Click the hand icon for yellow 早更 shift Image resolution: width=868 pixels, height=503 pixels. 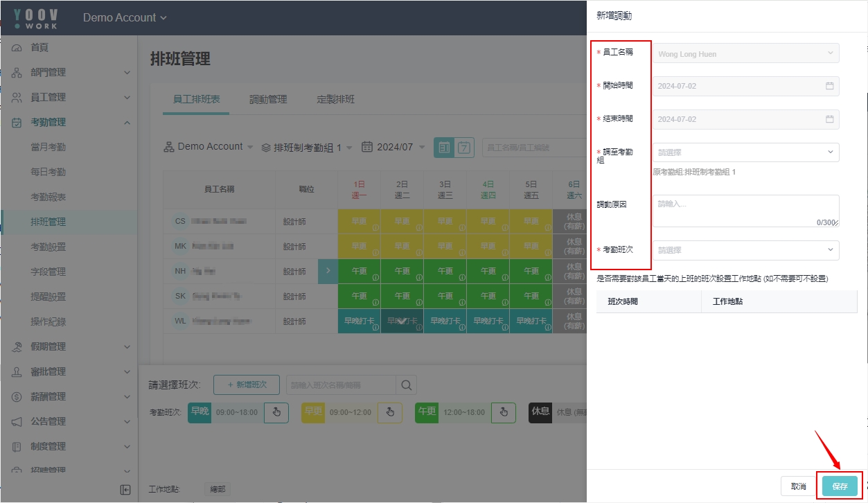389,412
